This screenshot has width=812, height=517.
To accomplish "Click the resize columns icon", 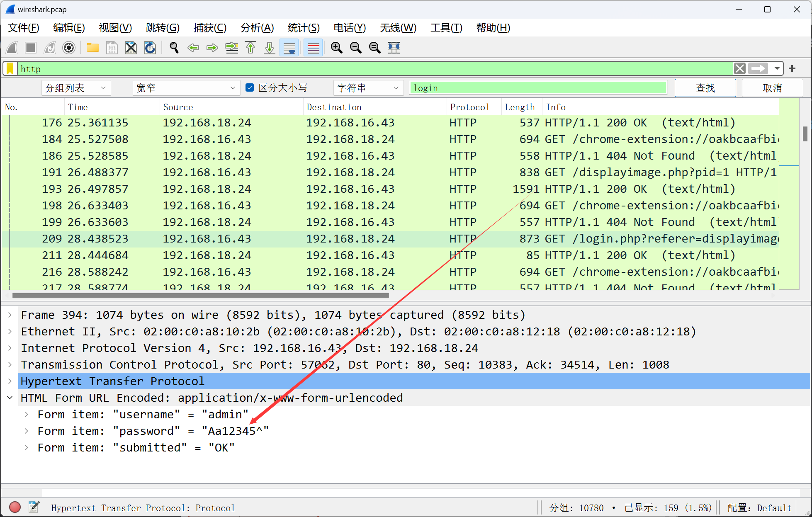I will click(394, 48).
